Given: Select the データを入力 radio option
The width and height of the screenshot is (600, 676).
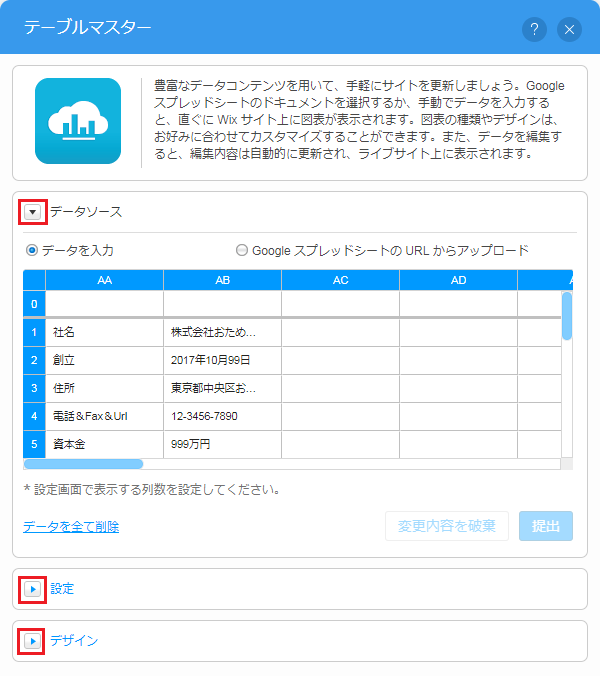Looking at the screenshot, I should point(32,250).
